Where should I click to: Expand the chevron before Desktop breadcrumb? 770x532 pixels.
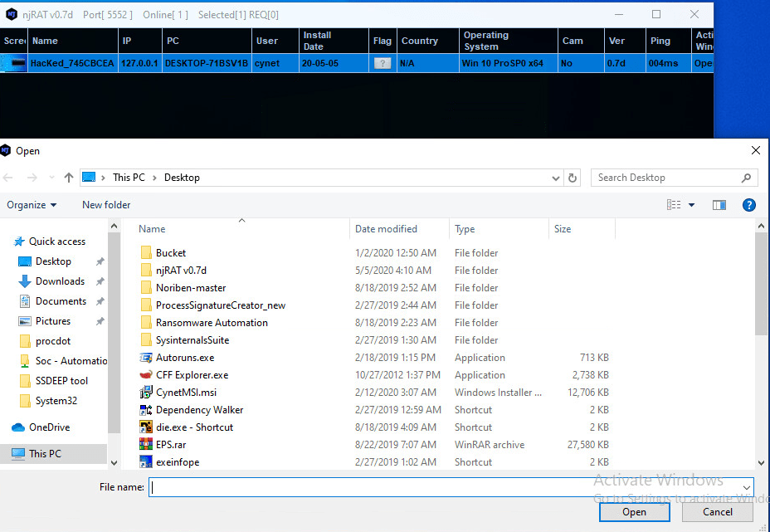coord(154,178)
